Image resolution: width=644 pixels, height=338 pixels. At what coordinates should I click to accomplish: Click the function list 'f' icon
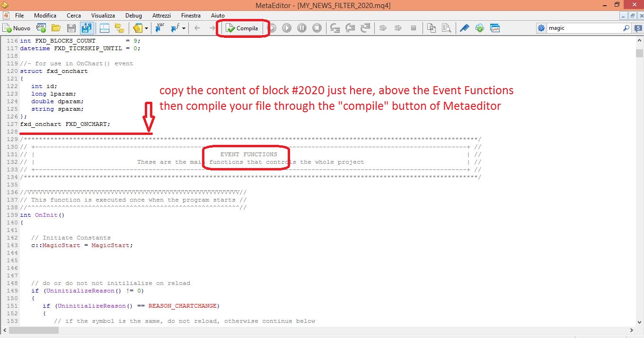click(x=175, y=28)
